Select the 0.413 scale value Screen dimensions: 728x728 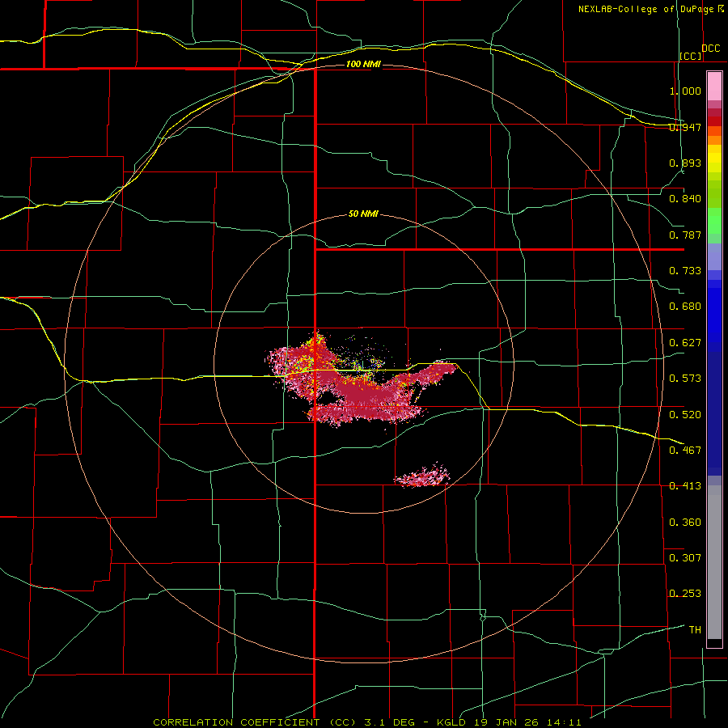685,486
